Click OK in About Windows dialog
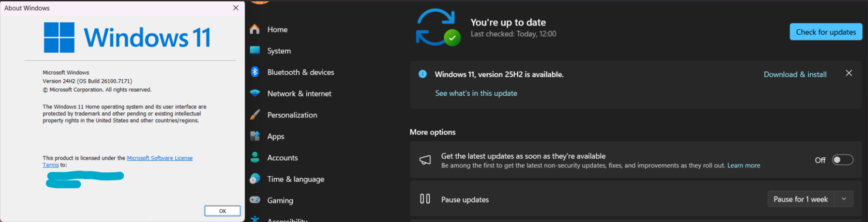The height and width of the screenshot is (222, 868). [x=222, y=211]
